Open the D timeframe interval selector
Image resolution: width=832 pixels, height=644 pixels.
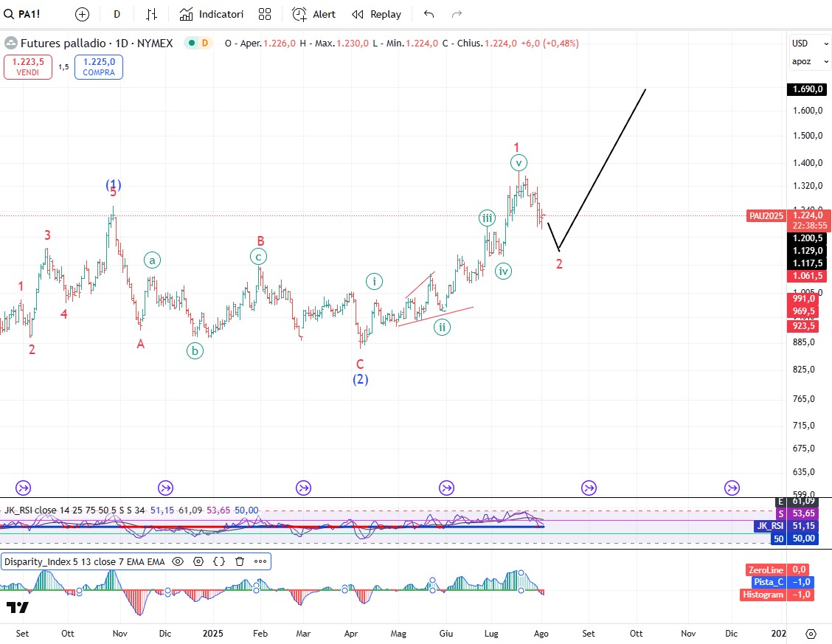click(x=117, y=14)
